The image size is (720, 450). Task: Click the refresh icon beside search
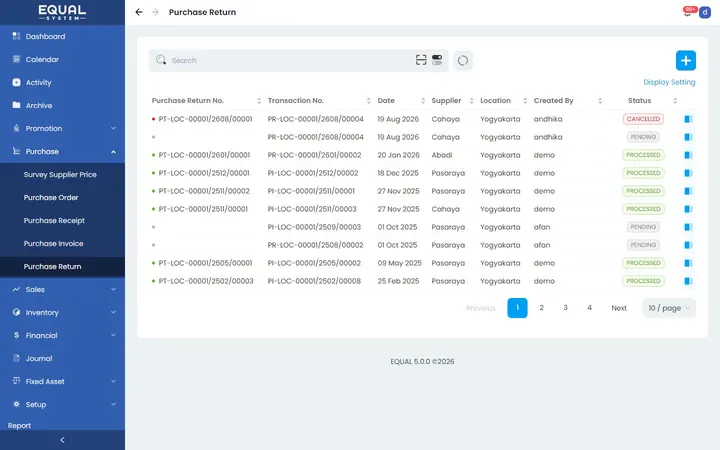tap(463, 61)
